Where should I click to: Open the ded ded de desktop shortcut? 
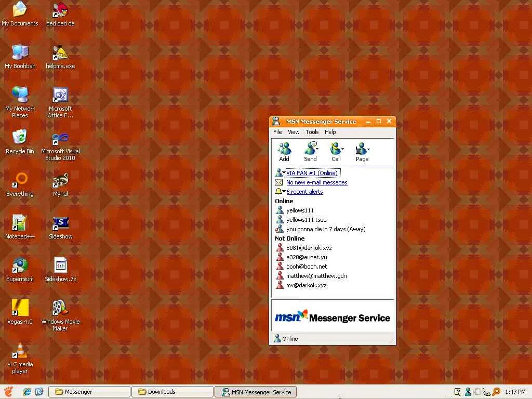[x=60, y=14]
